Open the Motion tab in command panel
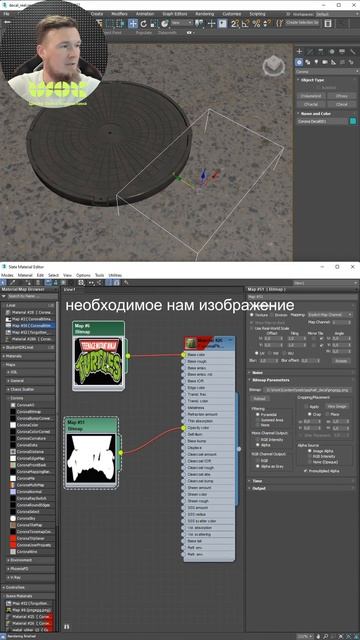360x640 pixels. (x=331, y=52)
